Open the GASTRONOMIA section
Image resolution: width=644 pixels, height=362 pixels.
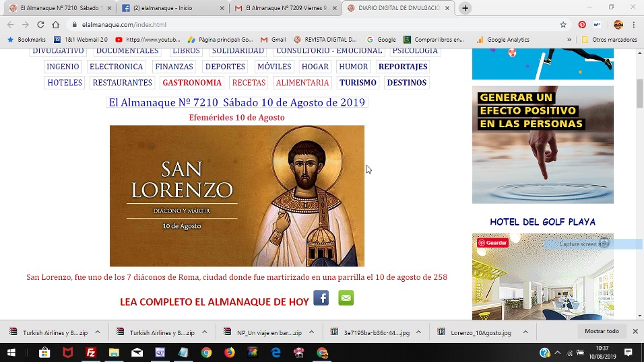pyautogui.click(x=192, y=83)
